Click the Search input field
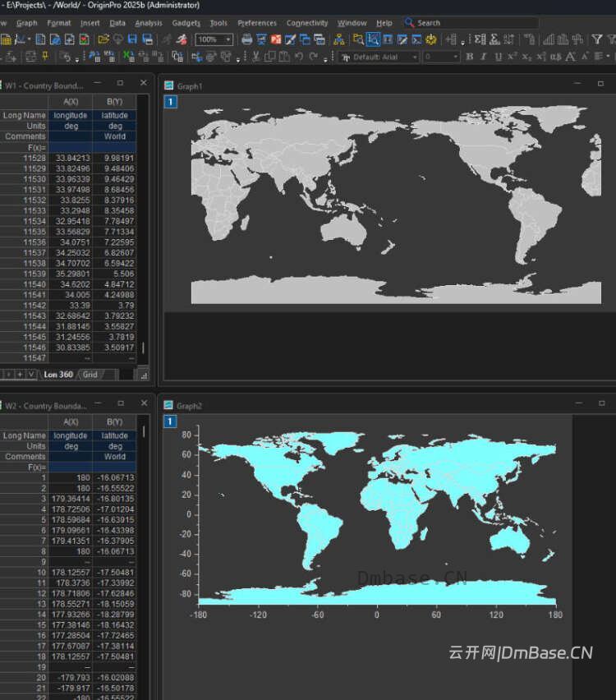 (x=471, y=23)
